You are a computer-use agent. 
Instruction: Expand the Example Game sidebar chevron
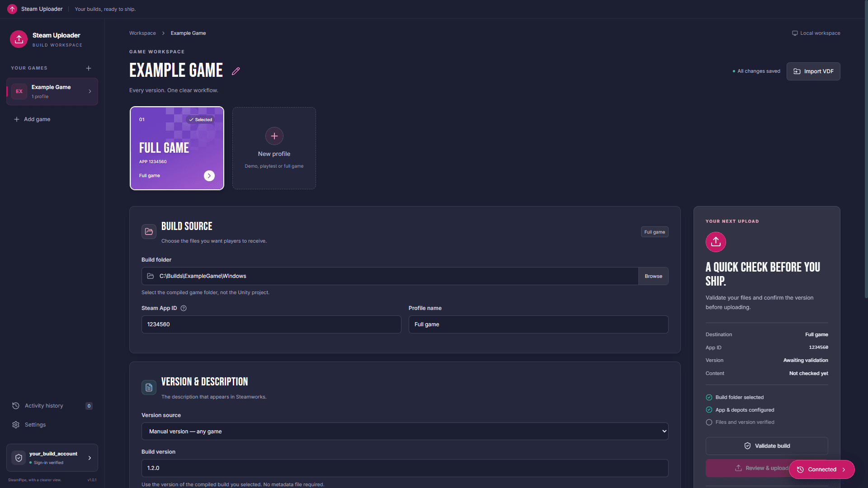[x=90, y=91]
